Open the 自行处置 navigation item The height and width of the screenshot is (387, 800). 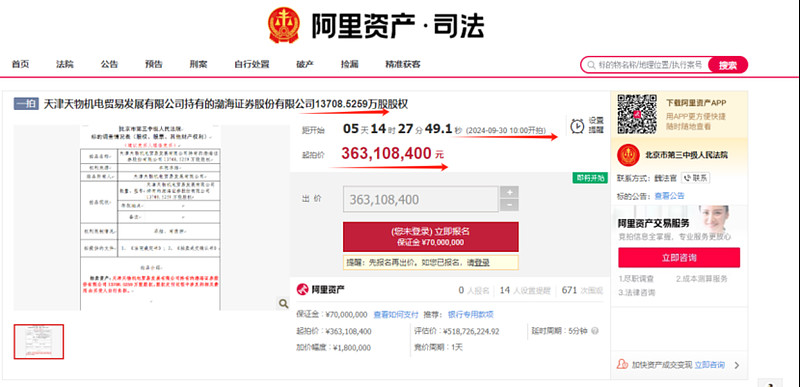[x=252, y=64]
